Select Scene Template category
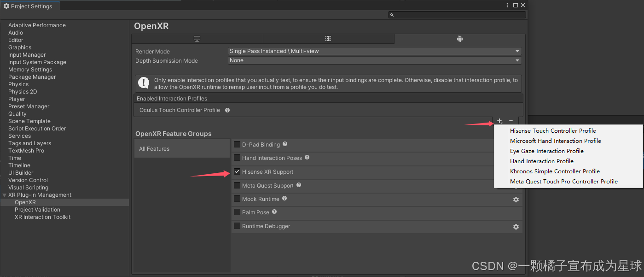 click(29, 121)
